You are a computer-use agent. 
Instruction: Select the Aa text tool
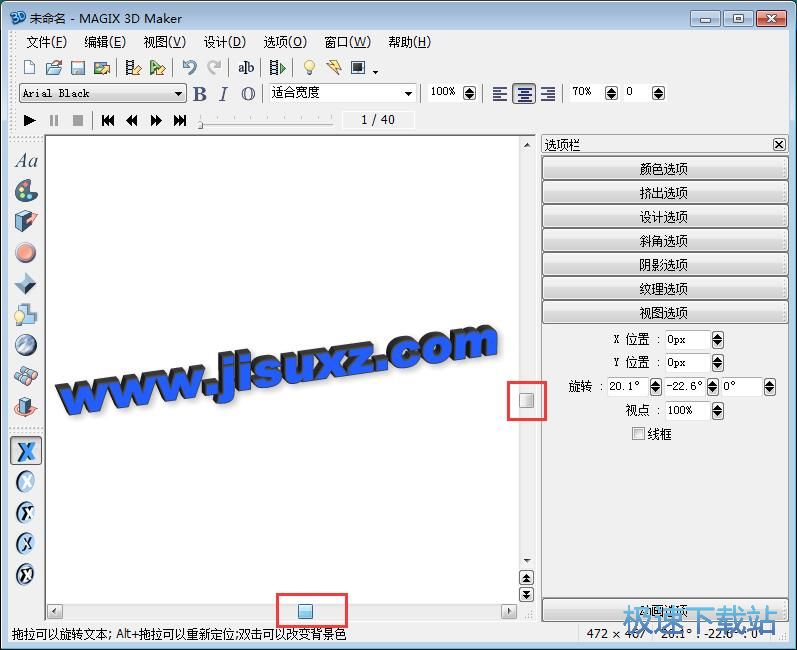point(26,161)
